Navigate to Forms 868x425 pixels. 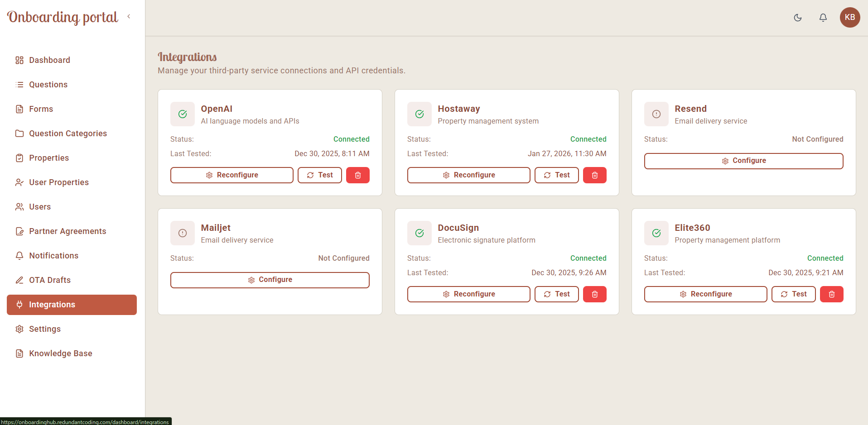click(x=72, y=109)
